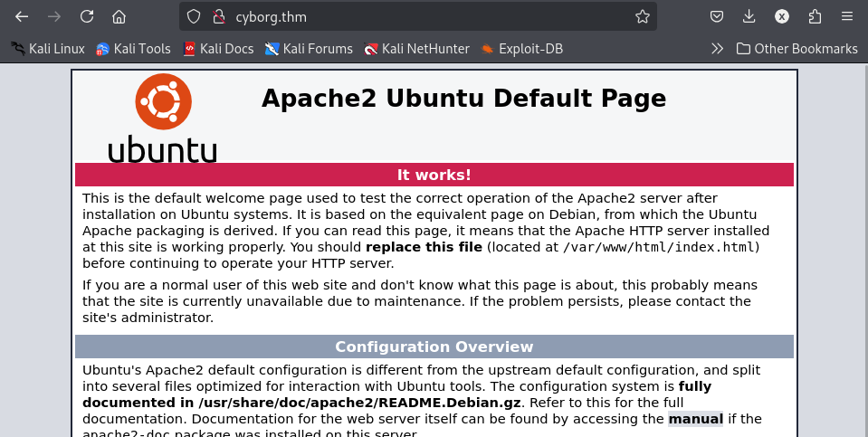Open the browser home page
This screenshot has height=437, width=868.
[x=119, y=16]
